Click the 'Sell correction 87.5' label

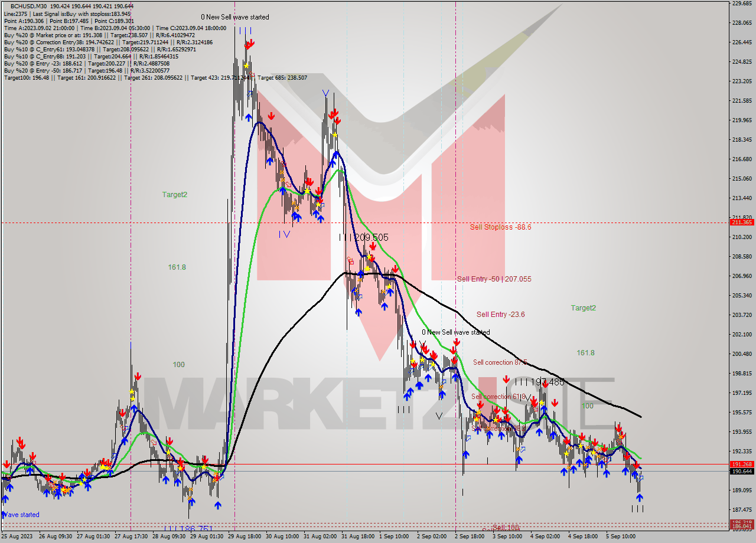pos(500,362)
